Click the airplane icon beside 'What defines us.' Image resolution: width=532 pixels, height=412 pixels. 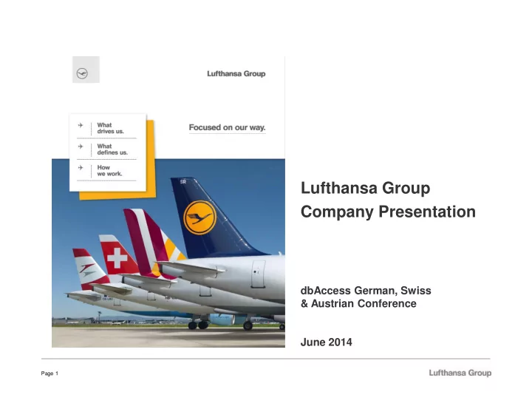coord(81,146)
